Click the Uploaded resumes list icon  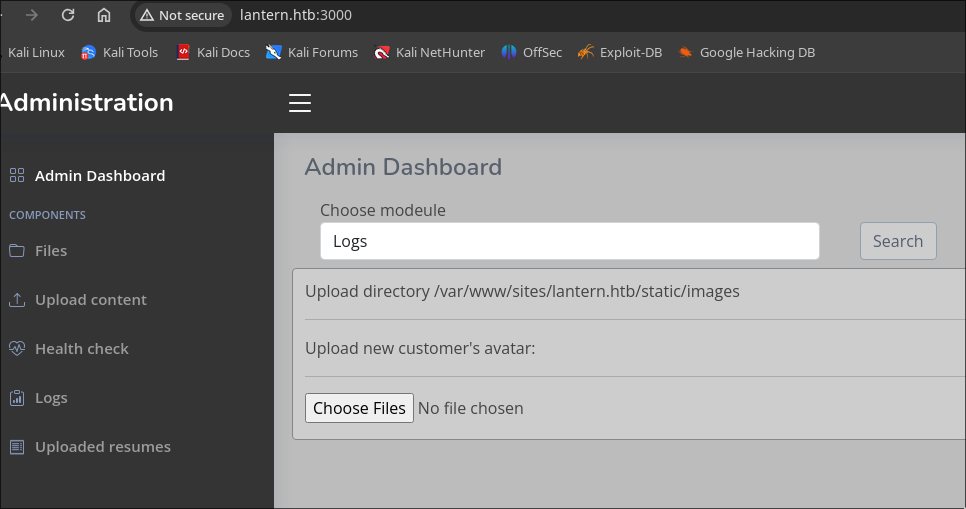point(17,447)
